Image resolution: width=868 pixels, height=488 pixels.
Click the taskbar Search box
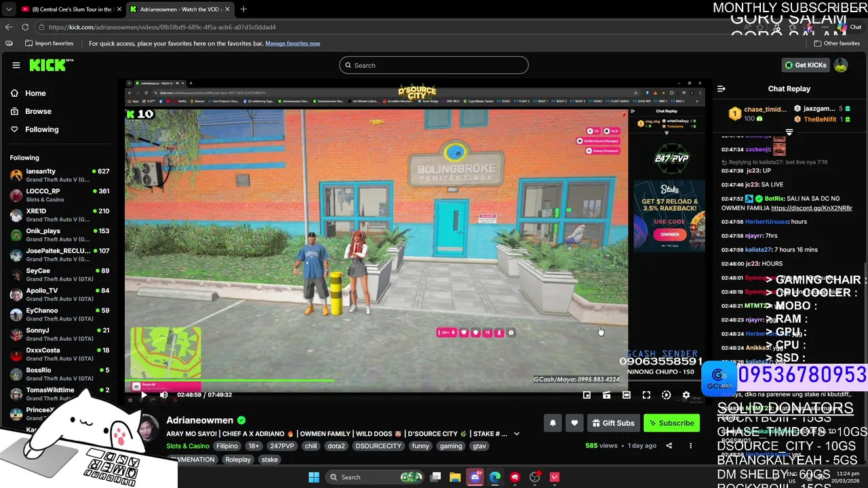click(x=375, y=477)
